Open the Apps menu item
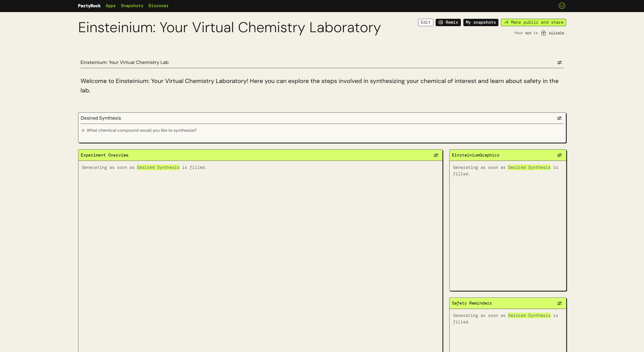Image resolution: width=644 pixels, height=352 pixels. (x=110, y=6)
